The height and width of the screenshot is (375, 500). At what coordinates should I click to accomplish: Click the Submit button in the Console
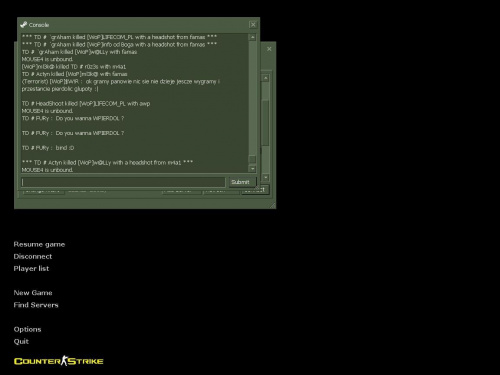point(241,182)
